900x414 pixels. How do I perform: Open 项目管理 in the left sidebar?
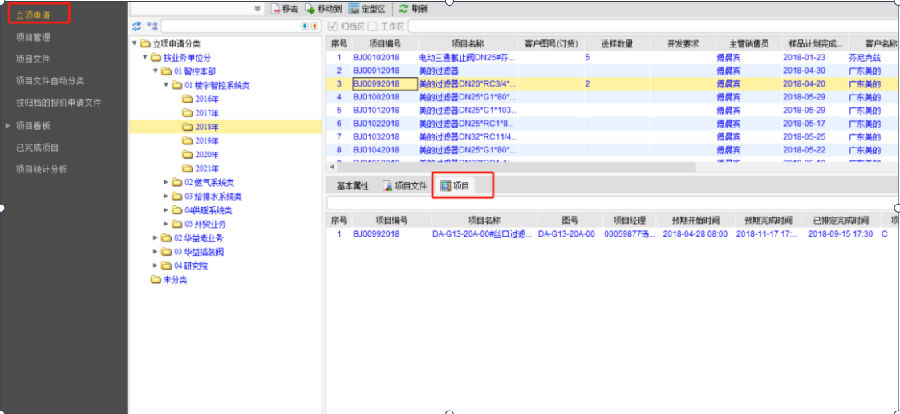[x=33, y=37]
